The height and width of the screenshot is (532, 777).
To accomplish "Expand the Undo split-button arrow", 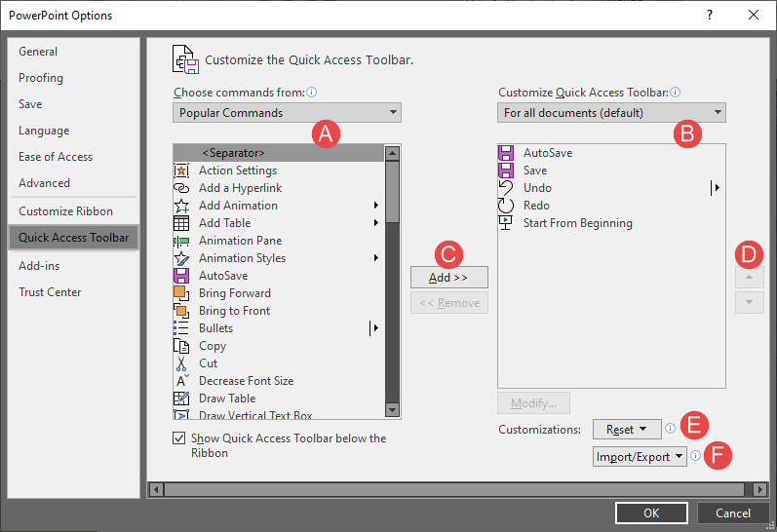I will click(x=715, y=188).
